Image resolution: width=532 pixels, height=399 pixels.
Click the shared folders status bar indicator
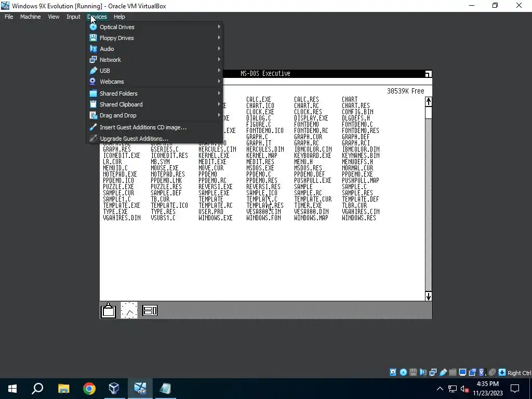click(453, 372)
